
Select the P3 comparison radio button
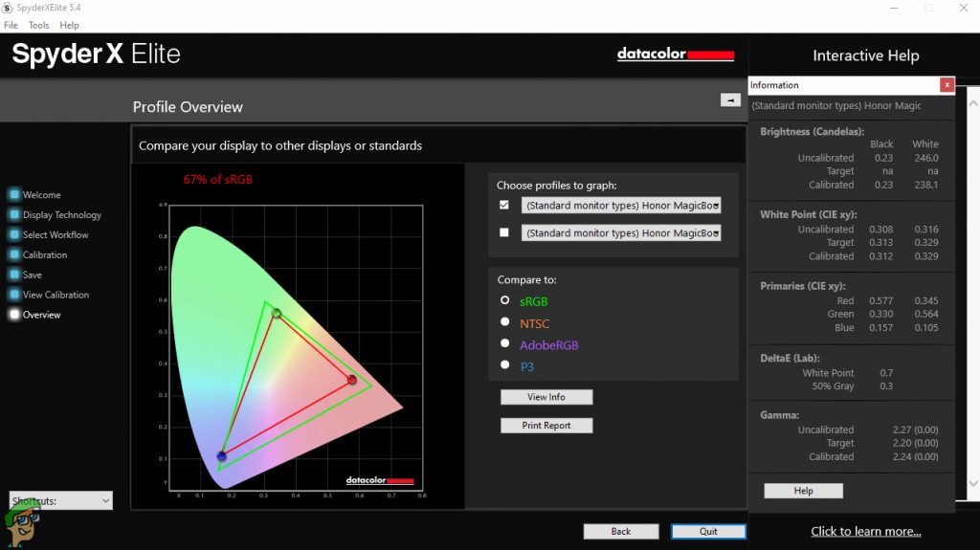coord(505,364)
